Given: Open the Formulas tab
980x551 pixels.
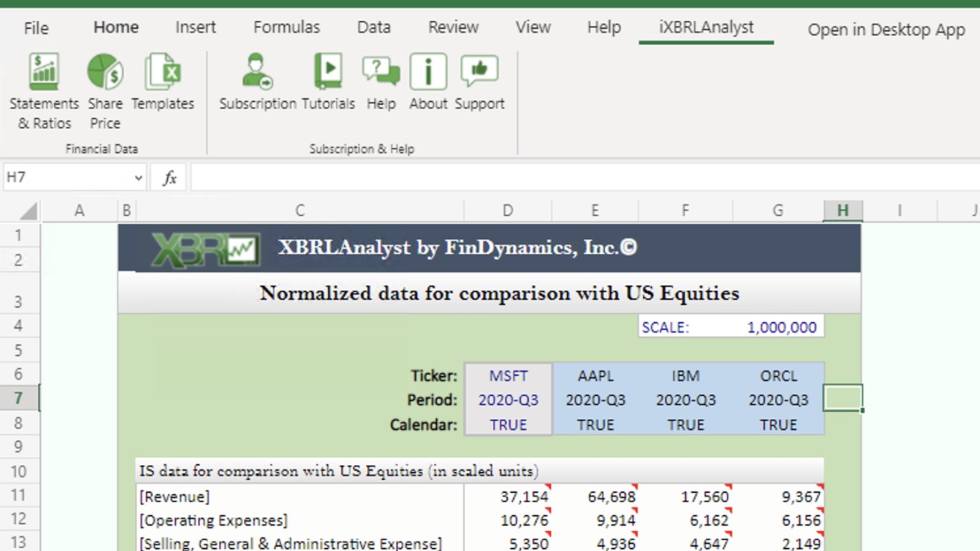Looking at the screenshot, I should [x=286, y=27].
